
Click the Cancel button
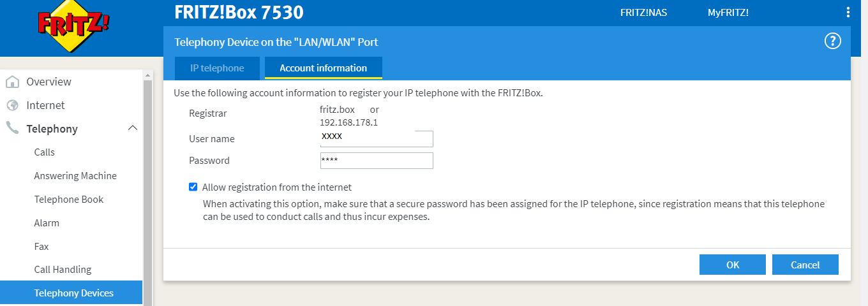click(x=805, y=265)
